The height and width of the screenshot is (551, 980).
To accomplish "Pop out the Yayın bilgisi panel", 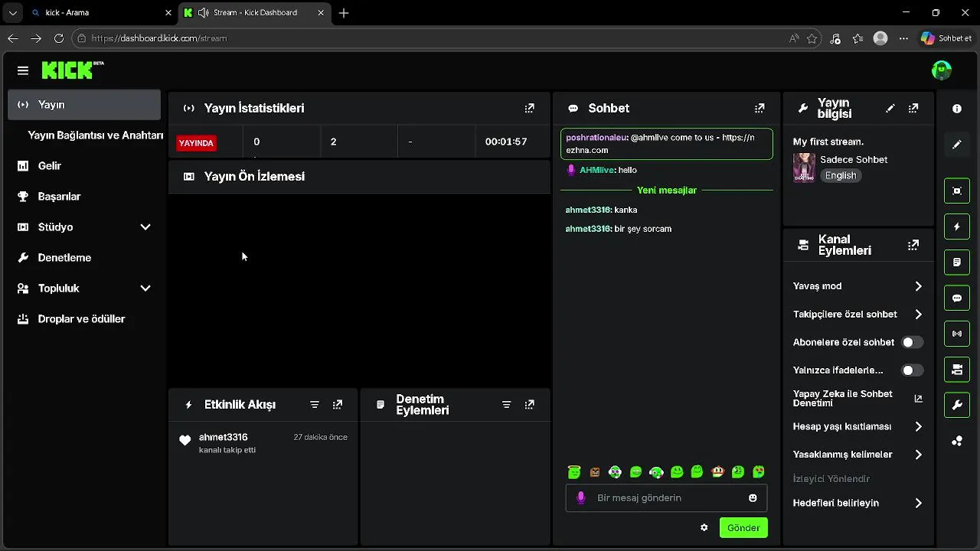I will point(913,108).
